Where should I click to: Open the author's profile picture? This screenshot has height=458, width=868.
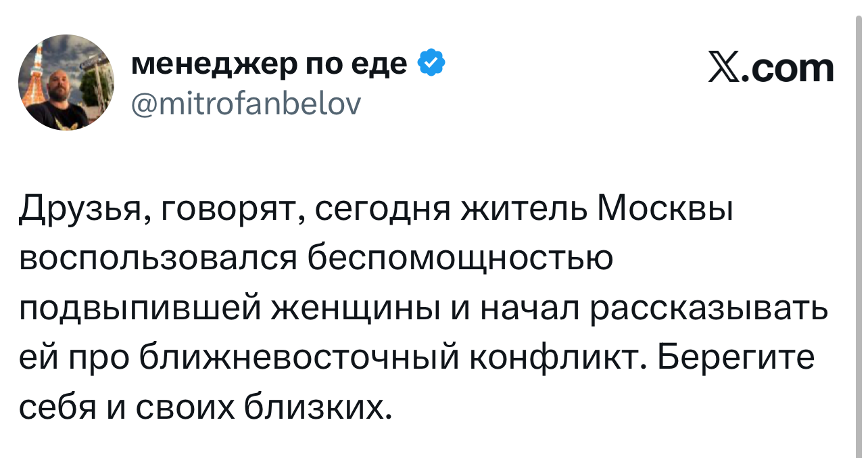click(66, 82)
